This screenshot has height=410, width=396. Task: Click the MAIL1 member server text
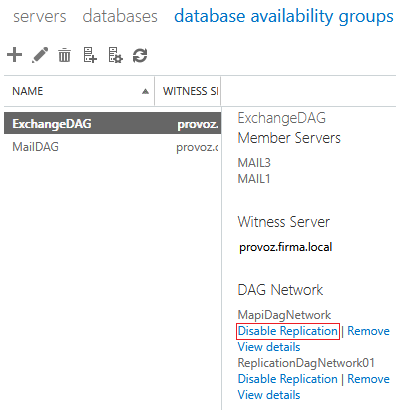[254, 179]
